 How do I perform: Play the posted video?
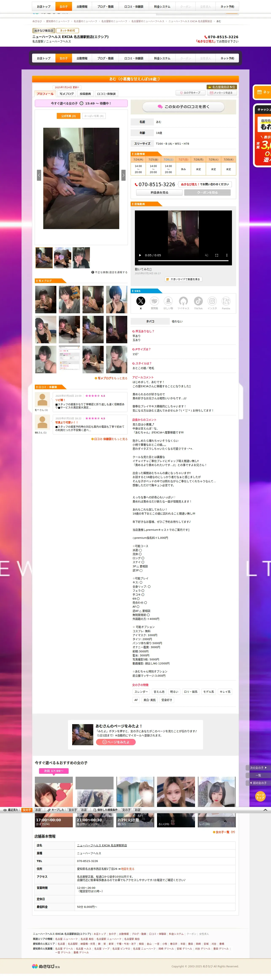coord(140,255)
